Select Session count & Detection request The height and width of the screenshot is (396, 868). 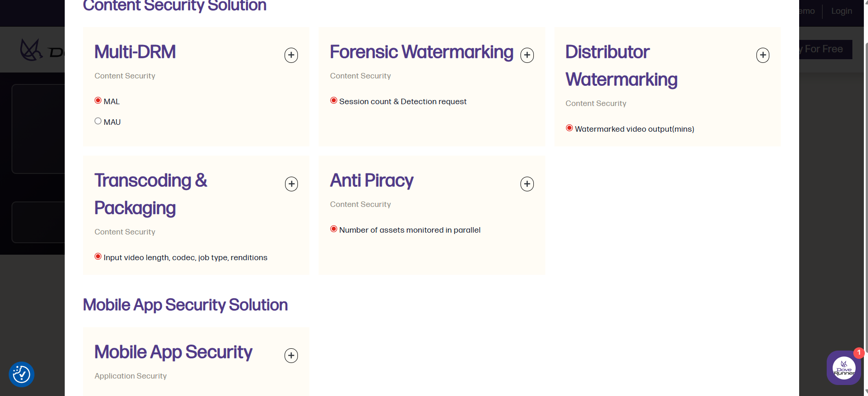(334, 100)
